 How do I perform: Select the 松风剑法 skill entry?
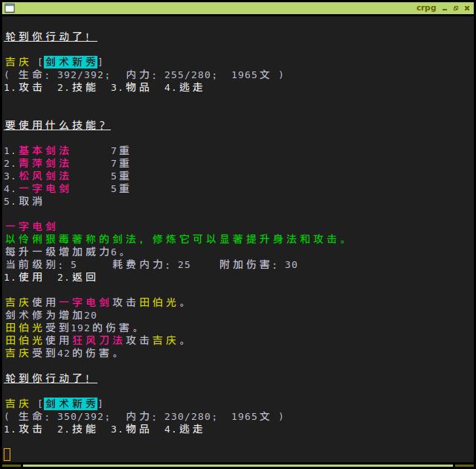coord(45,176)
